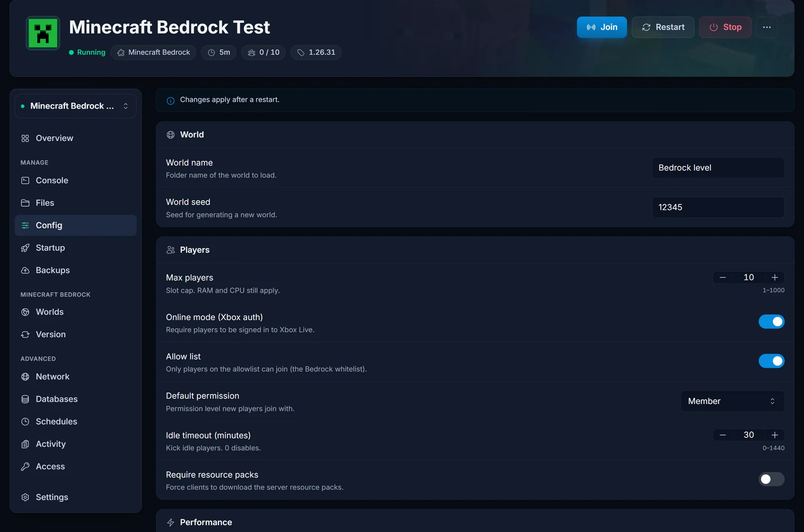804x532 pixels.
Task: Open the Access page
Action: tap(75, 467)
